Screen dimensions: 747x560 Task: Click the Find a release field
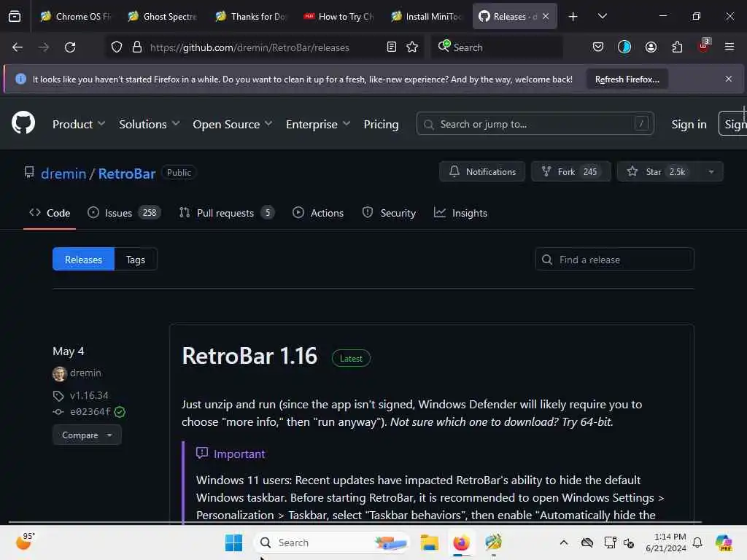(614, 260)
